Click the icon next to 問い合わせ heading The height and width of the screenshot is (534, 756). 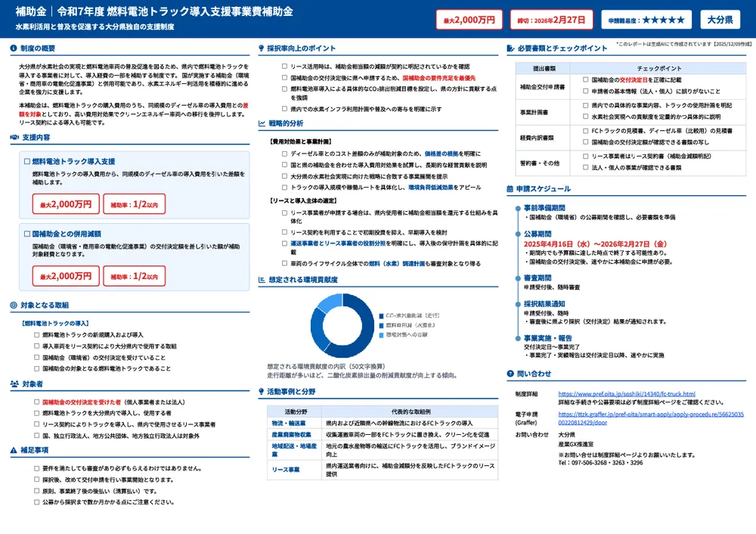pyautogui.click(x=510, y=374)
